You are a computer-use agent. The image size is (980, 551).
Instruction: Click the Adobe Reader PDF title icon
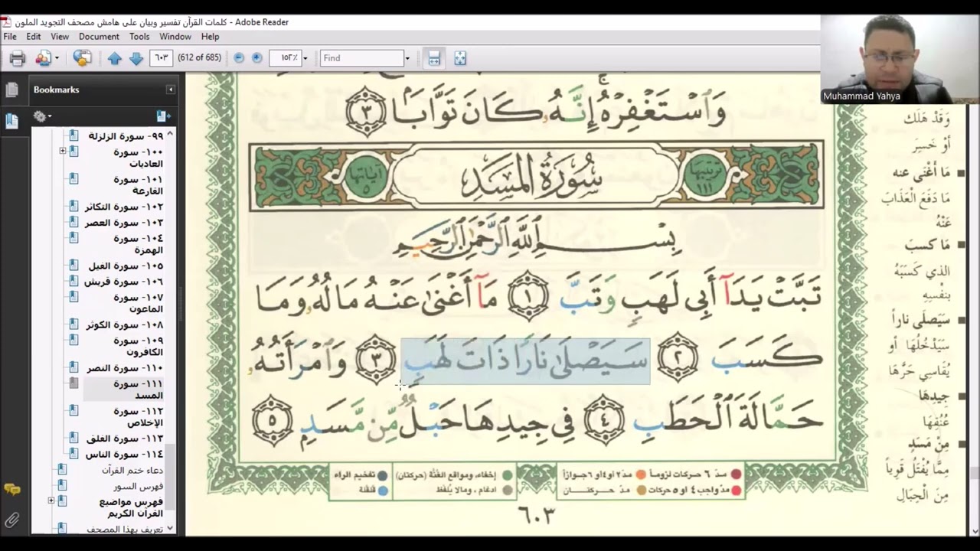tap(6, 22)
